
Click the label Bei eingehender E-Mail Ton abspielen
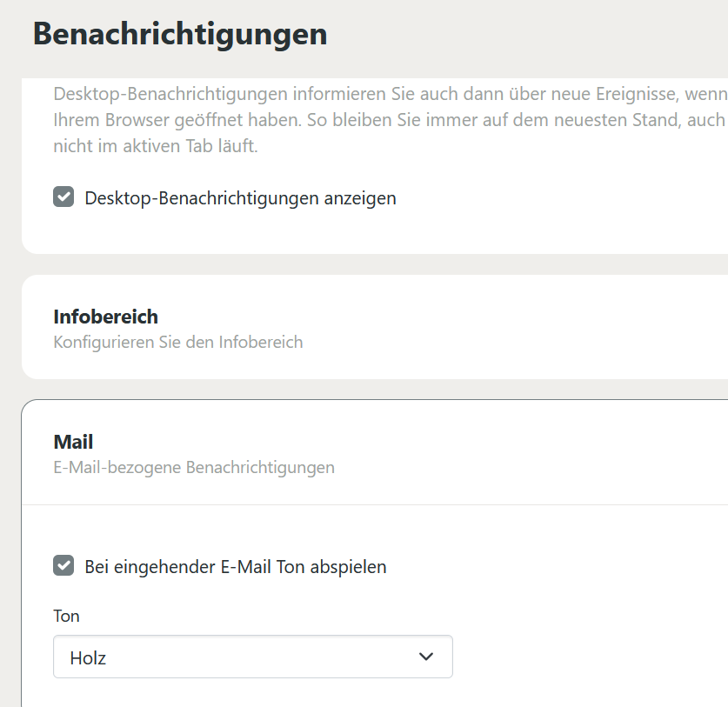pyautogui.click(x=235, y=567)
